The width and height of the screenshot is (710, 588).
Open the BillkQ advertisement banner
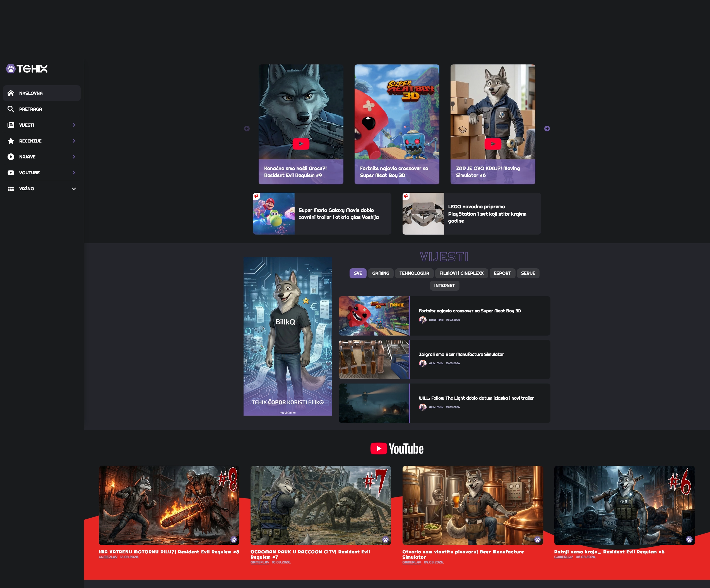pyautogui.click(x=287, y=336)
